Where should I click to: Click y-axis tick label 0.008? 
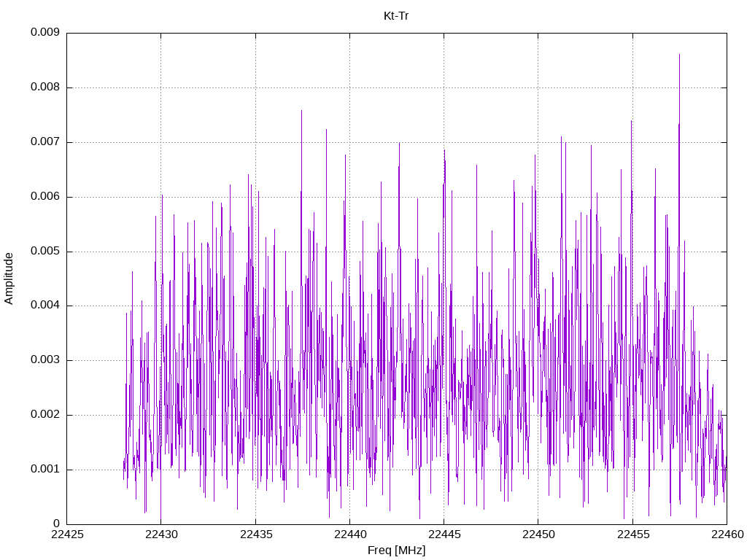(45, 87)
